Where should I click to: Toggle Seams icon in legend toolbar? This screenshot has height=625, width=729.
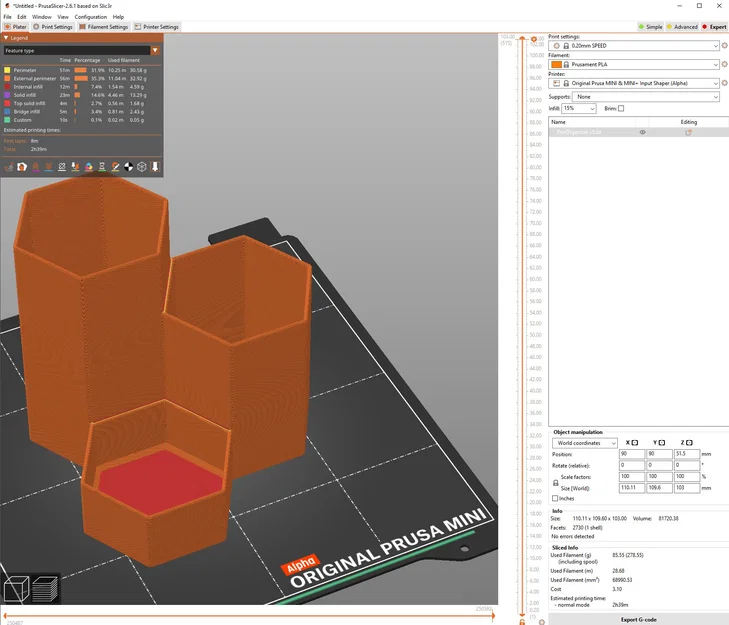coord(62,166)
